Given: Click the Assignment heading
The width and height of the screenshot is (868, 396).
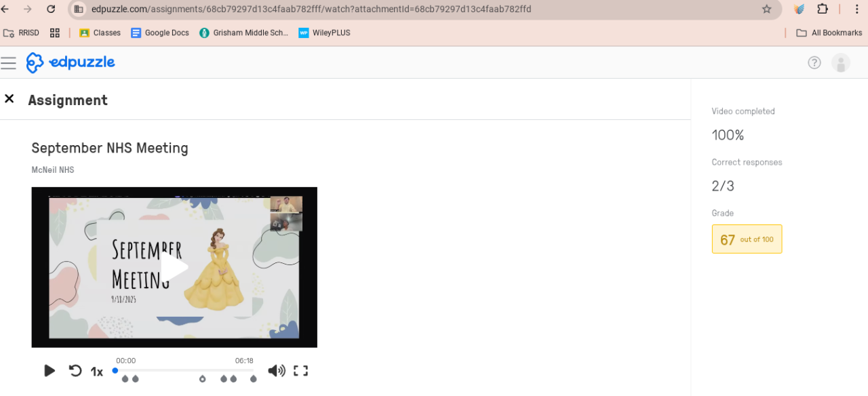Looking at the screenshot, I should click(68, 100).
